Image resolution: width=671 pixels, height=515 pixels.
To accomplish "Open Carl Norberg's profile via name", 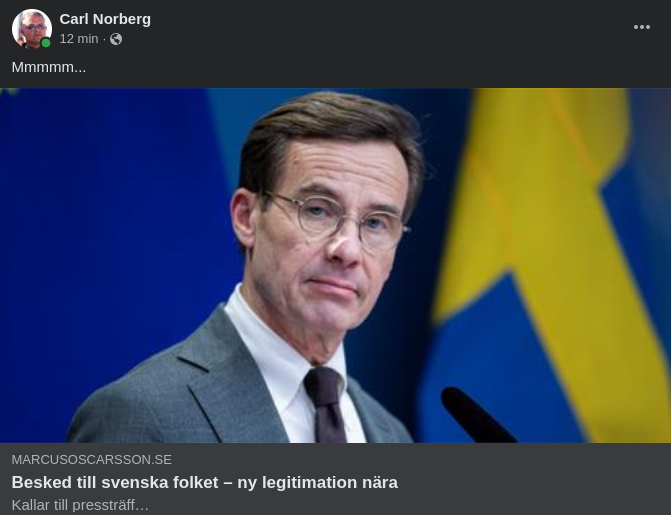I will (105, 19).
